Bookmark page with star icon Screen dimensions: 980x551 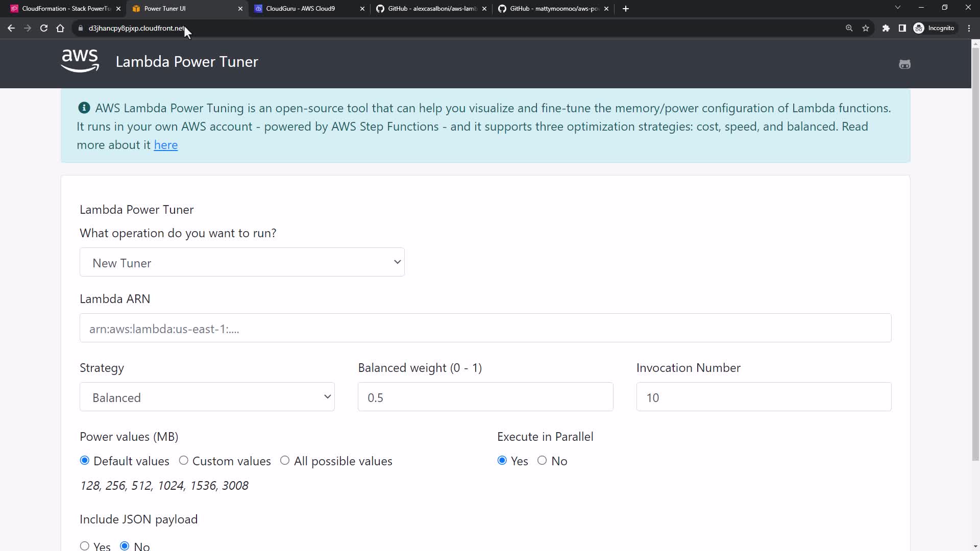click(866, 28)
